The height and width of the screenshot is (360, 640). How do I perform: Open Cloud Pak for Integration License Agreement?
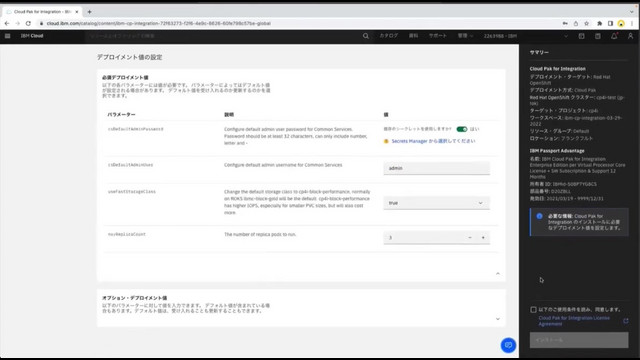(x=574, y=321)
